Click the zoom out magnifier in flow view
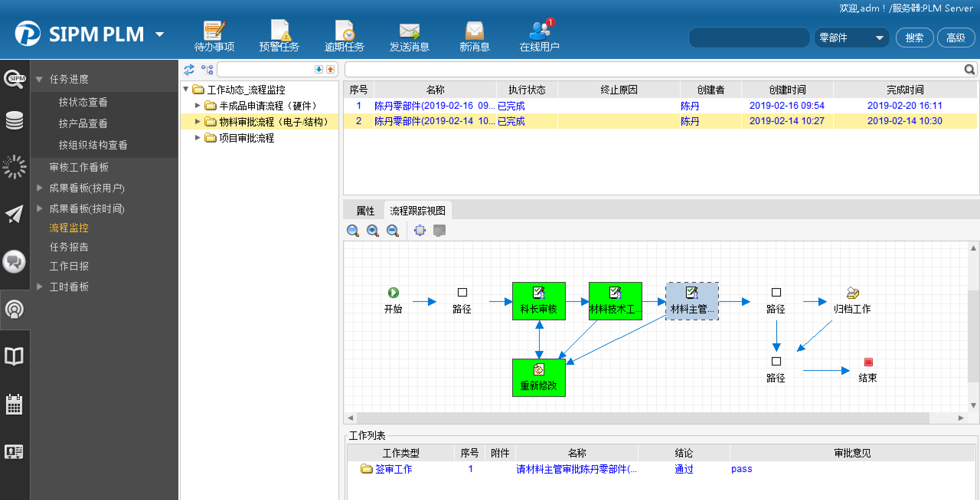The width and height of the screenshot is (980, 500). point(392,231)
